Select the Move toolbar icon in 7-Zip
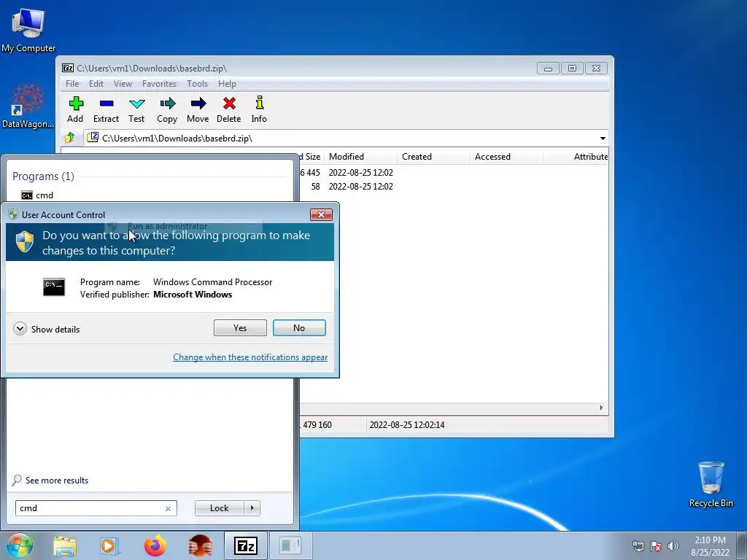The width and height of the screenshot is (747, 560). (198, 109)
